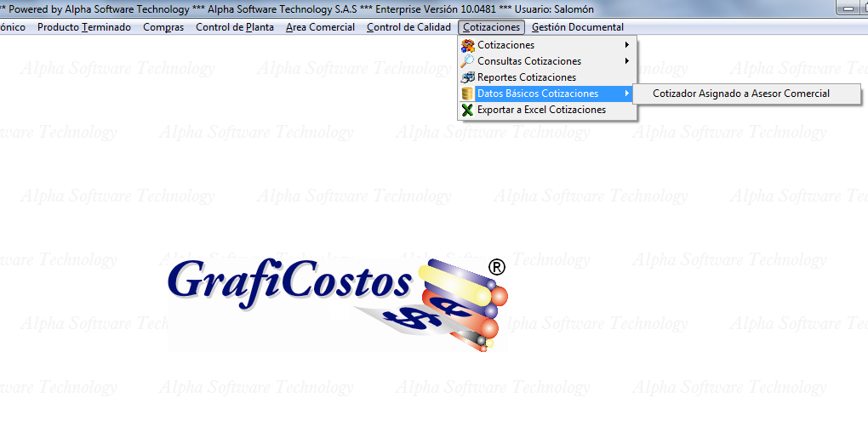Image resolution: width=868 pixels, height=426 pixels.
Task: Click the magnifier icon for Consultas Cotizaciones
Action: (467, 61)
